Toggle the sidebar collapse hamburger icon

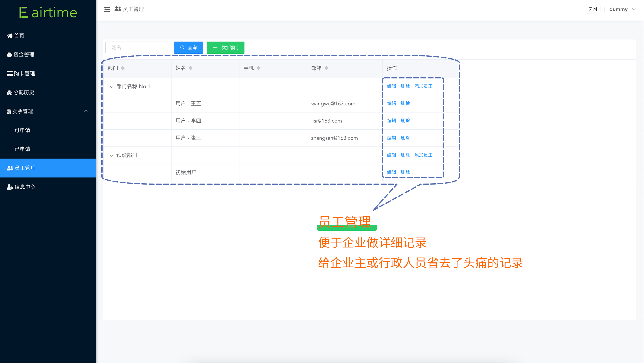click(107, 9)
